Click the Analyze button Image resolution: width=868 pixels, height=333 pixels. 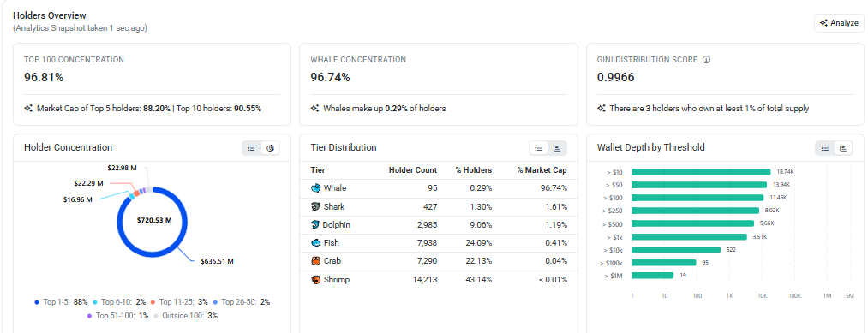click(839, 22)
